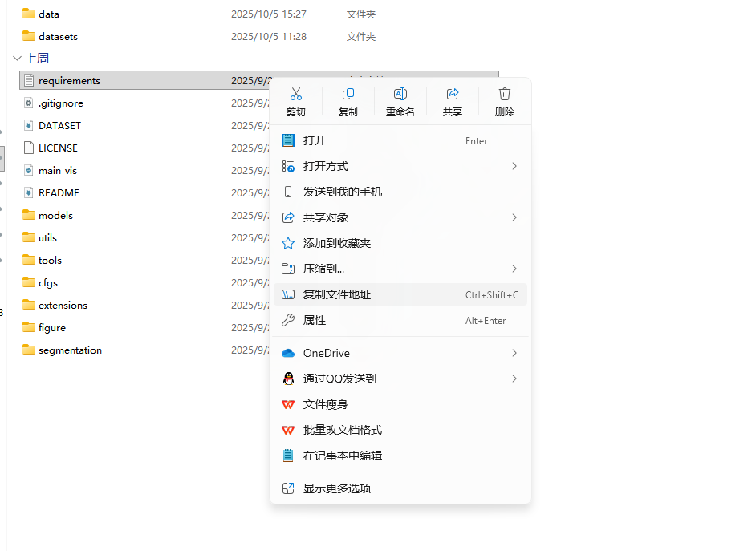Click the zip folder icon beside 压缩到
The height and width of the screenshot is (551, 756).
pyautogui.click(x=288, y=269)
